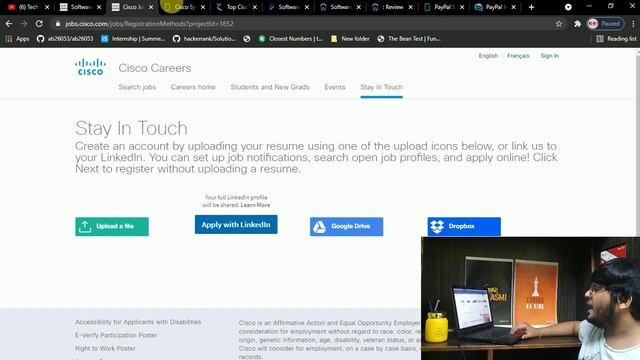Open New folder bookmark
The width and height of the screenshot is (640, 360).
(350, 39)
